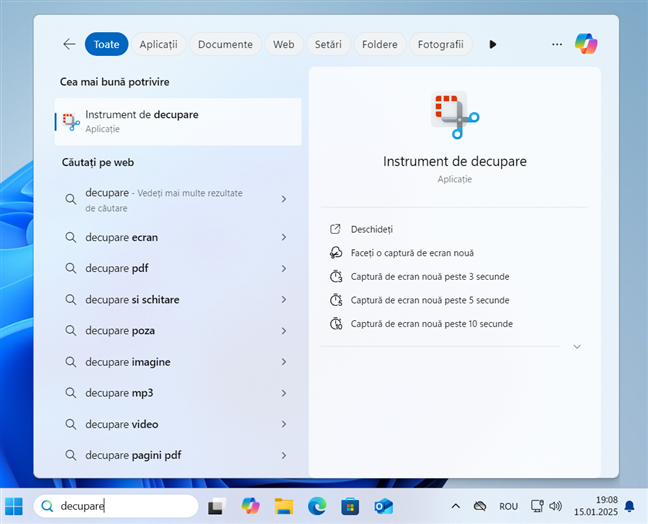Click the Windows Start button
The width and height of the screenshot is (648, 524).
(x=14, y=506)
